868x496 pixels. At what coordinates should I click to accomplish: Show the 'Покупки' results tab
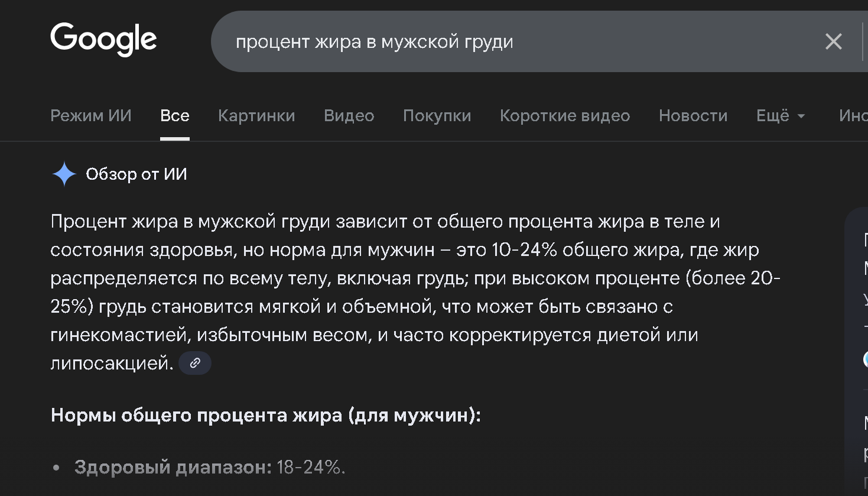(x=437, y=116)
